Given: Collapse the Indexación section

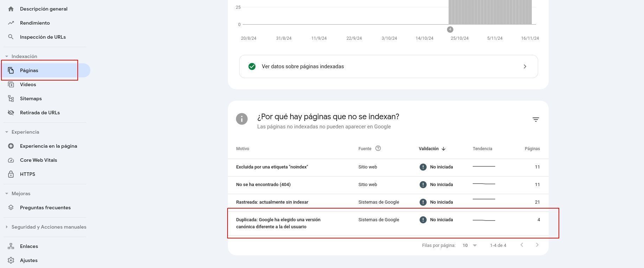Looking at the screenshot, I should tap(7, 56).
